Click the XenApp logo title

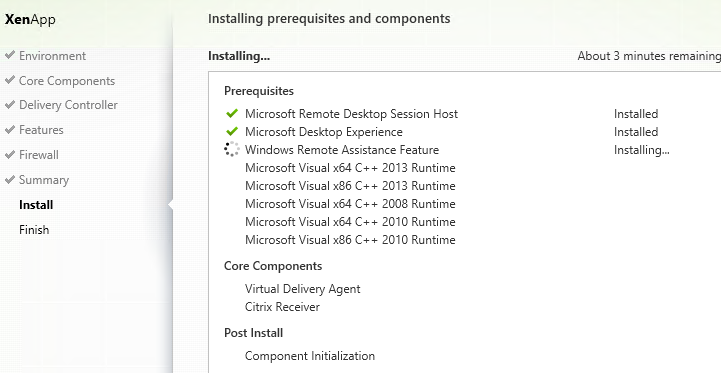pos(30,19)
